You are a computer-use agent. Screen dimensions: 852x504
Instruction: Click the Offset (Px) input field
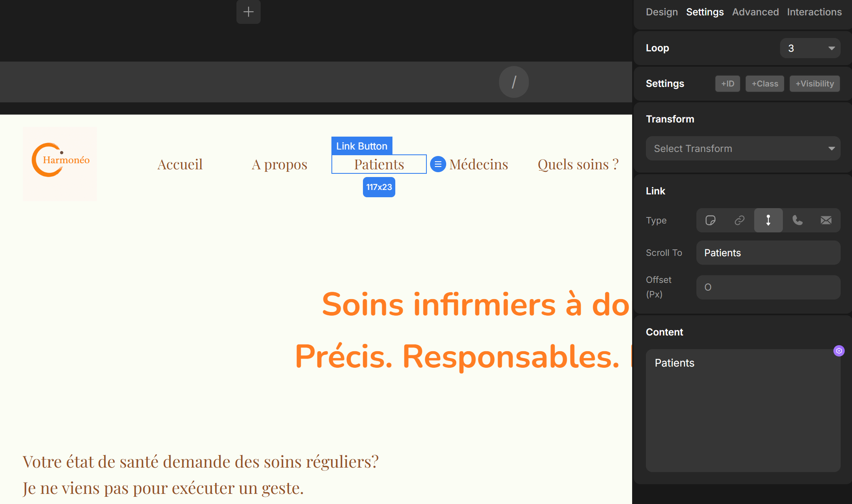768,287
